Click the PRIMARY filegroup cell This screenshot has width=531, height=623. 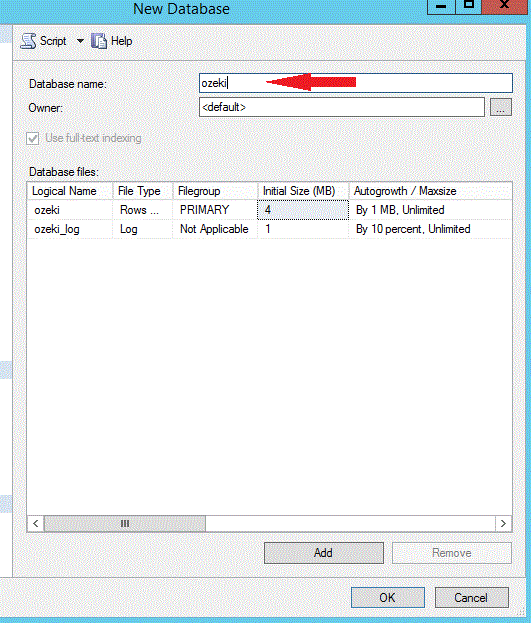[x=215, y=210]
